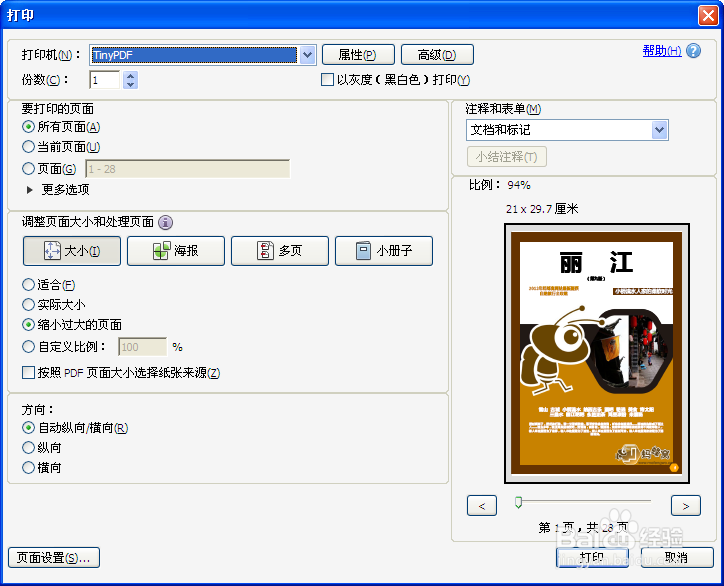Select the 海报 poster mode button
Image resolution: width=724 pixels, height=586 pixels.
point(176,251)
